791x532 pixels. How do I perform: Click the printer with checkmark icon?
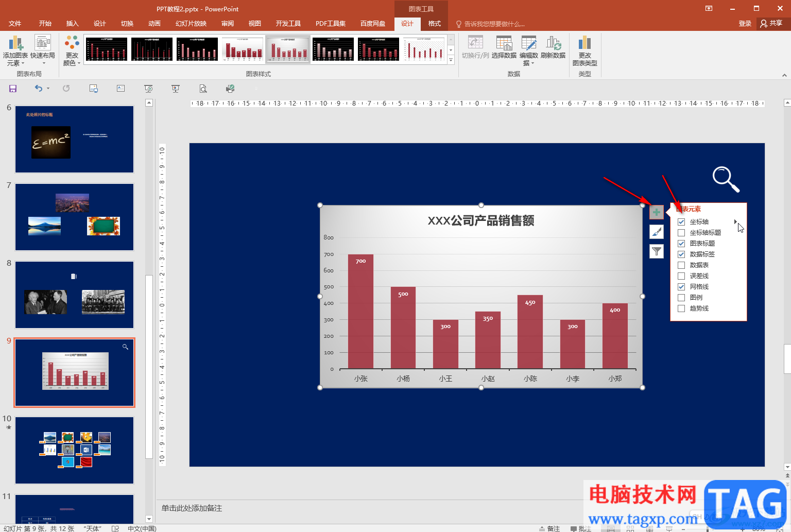[230, 89]
